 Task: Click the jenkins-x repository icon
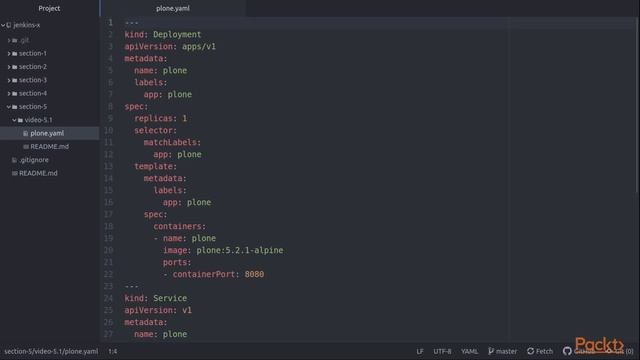pyautogui.click(x=9, y=25)
